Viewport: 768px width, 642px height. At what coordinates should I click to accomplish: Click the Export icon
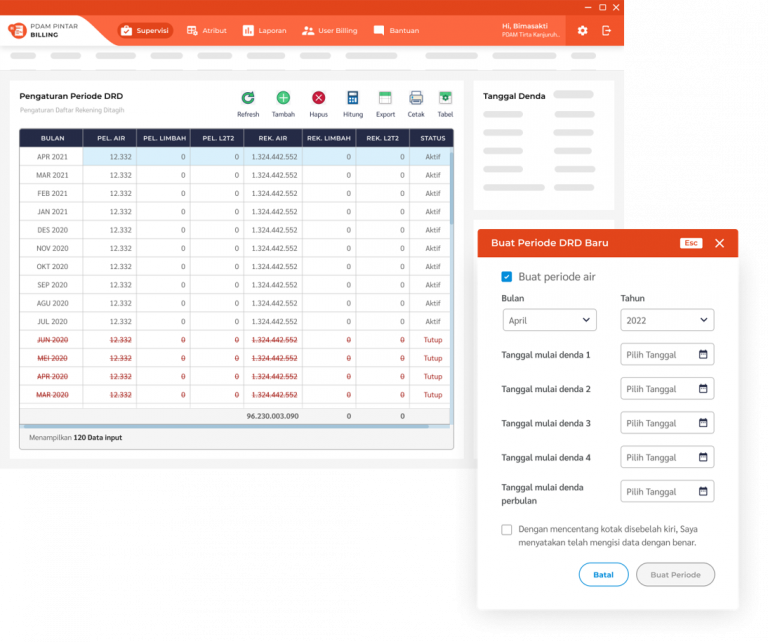point(385,98)
